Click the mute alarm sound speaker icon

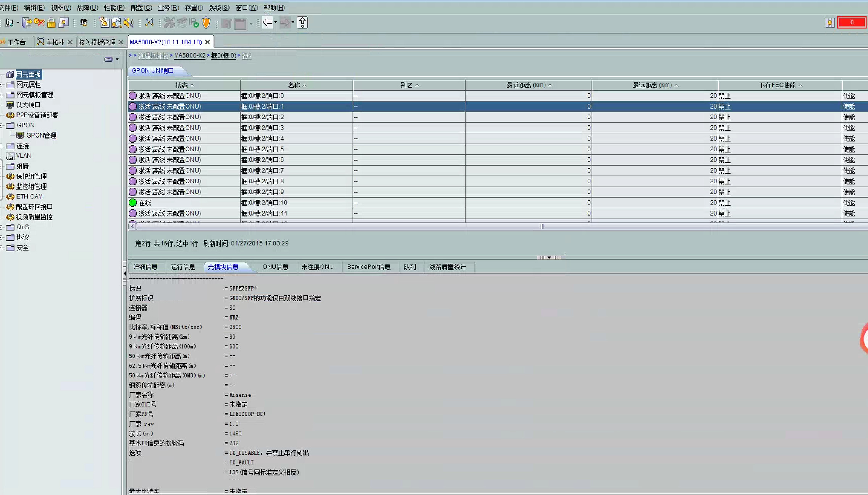128,23
